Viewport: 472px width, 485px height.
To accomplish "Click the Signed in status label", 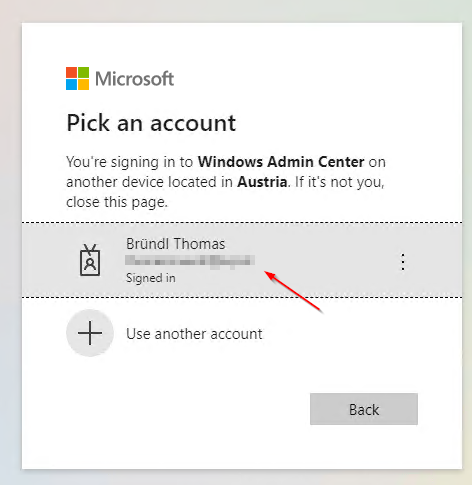I will click(151, 278).
